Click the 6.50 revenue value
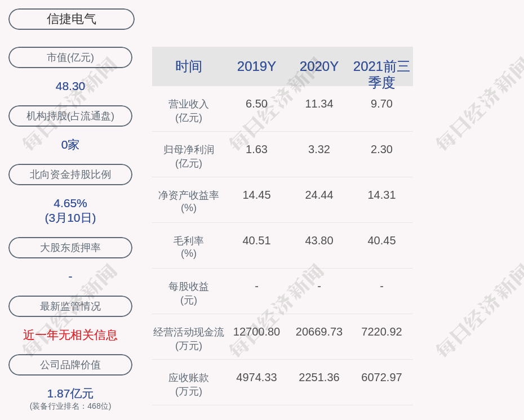Image resolution: width=524 pixels, height=420 pixels. pyautogui.click(x=256, y=104)
